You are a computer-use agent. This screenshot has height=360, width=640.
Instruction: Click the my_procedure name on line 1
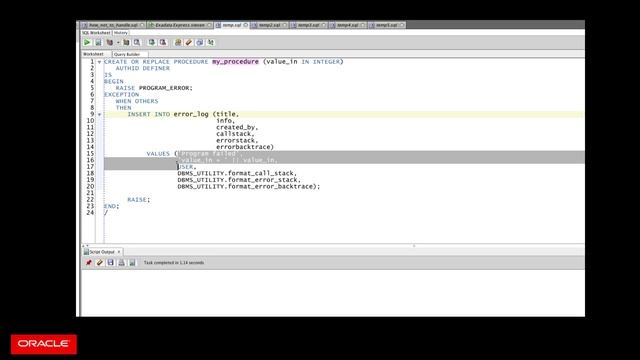pyautogui.click(x=235, y=62)
